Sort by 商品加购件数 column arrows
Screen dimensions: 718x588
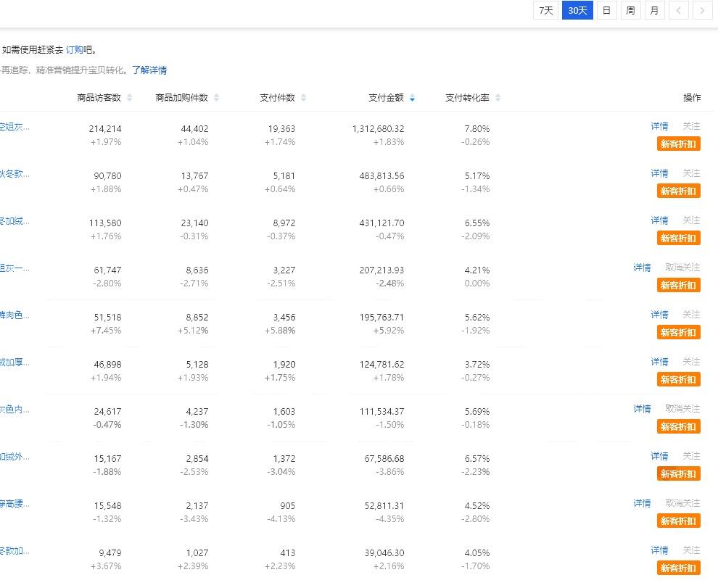tap(217, 98)
